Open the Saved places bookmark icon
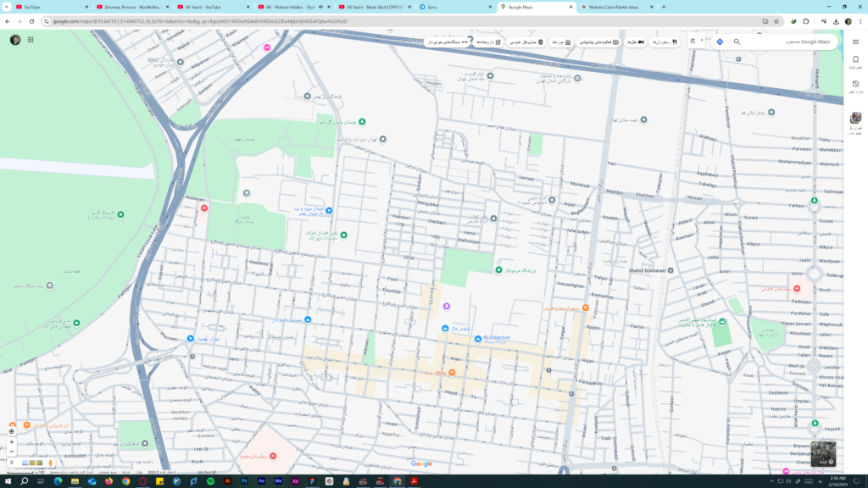 pos(855,59)
